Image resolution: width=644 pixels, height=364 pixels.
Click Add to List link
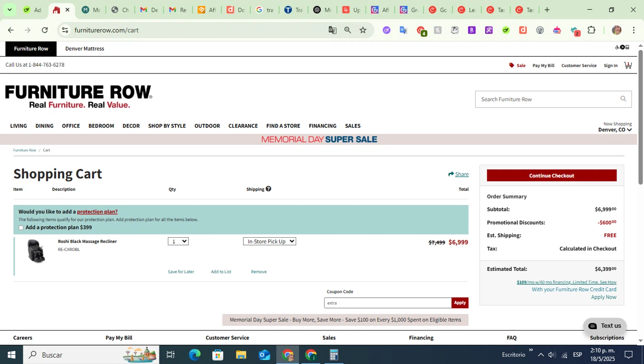coord(221,272)
